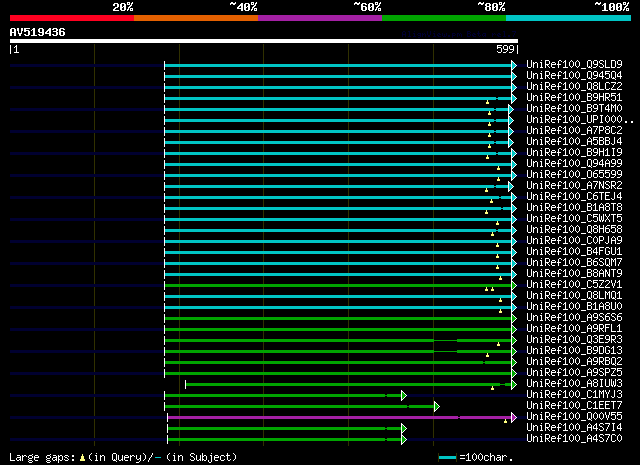
Task: Select the UniRef100_A4S7I4 label
Action: point(574,428)
